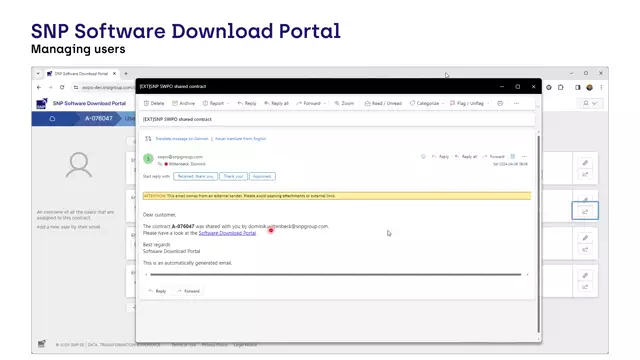Expand the Flag / Unflag dropdown arrow
This screenshot has width=640, height=360.
pyautogui.click(x=488, y=104)
